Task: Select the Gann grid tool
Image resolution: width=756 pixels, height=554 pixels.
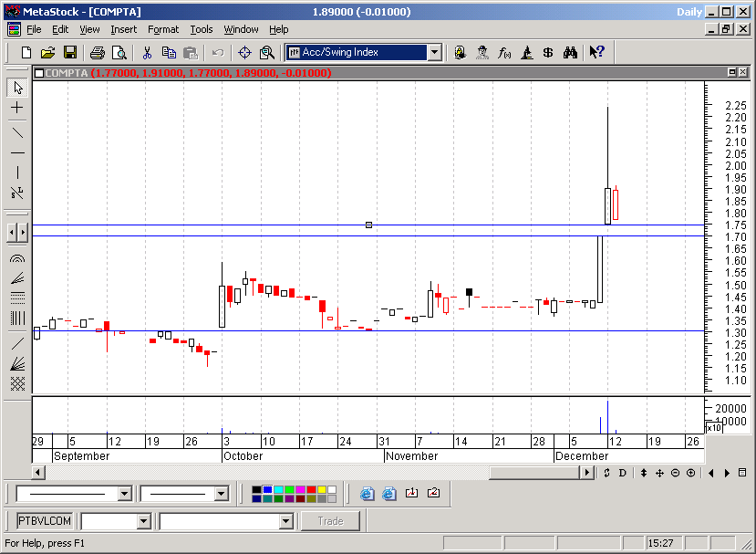Action: pyautogui.click(x=17, y=384)
